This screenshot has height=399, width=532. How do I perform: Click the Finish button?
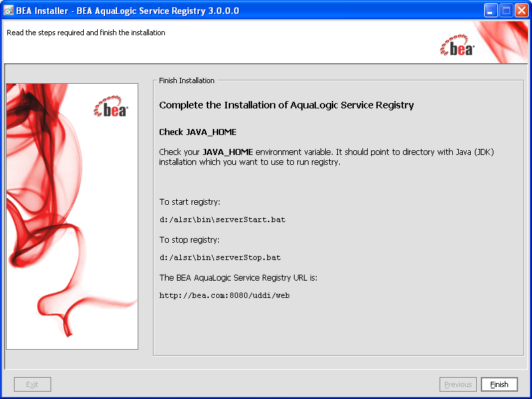click(x=499, y=384)
